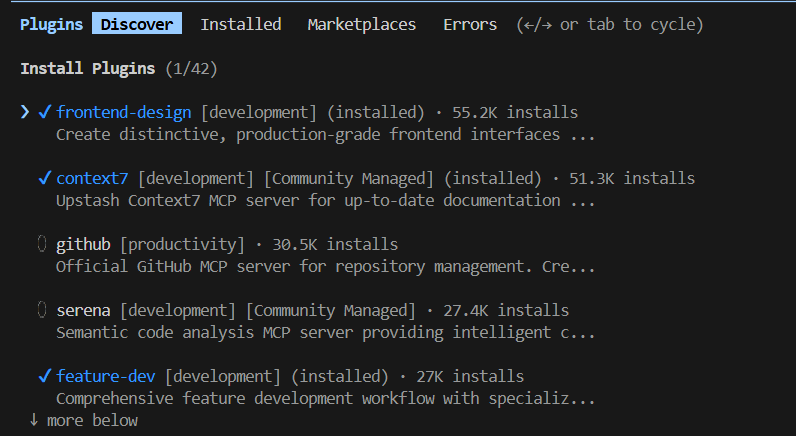Select the serena plugin name
This screenshot has width=796, height=436.
83,310
